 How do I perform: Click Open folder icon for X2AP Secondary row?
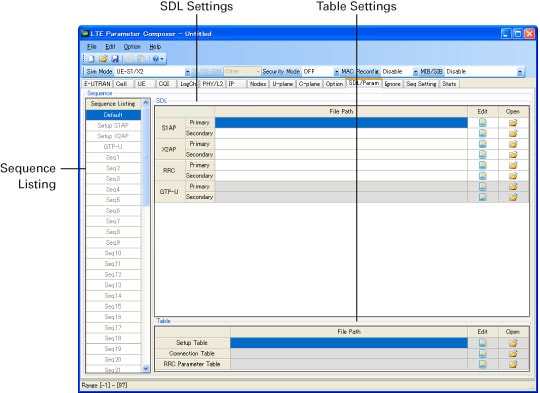tap(513, 154)
